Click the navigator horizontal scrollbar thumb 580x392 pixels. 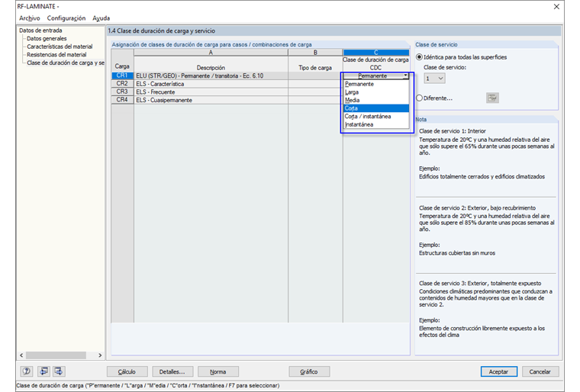point(56,355)
